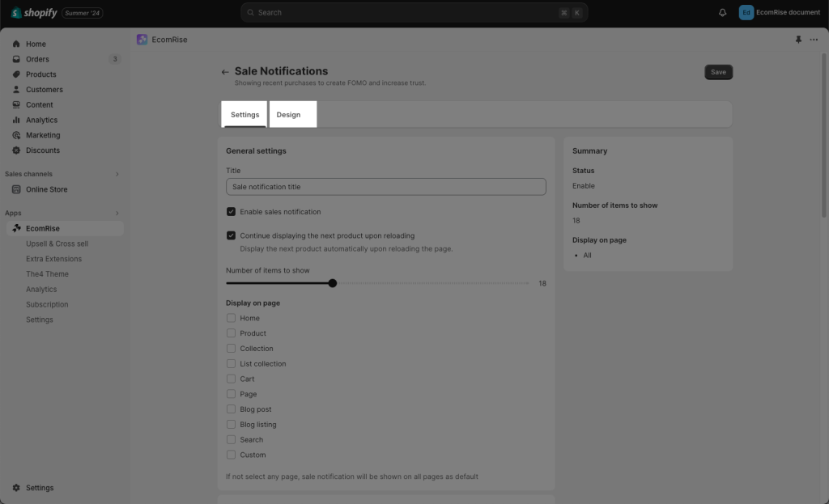
Task: Open Subscription submenu item
Action: (x=47, y=305)
